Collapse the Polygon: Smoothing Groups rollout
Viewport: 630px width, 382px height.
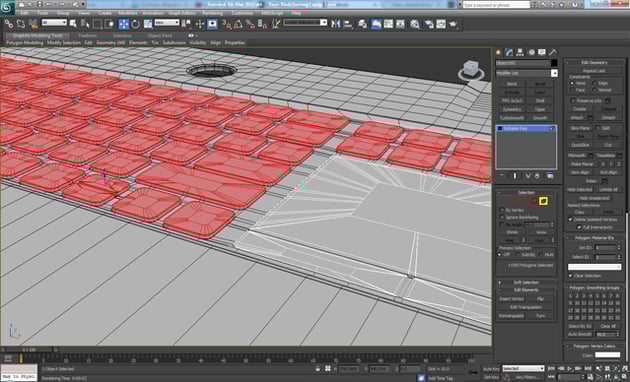594,288
